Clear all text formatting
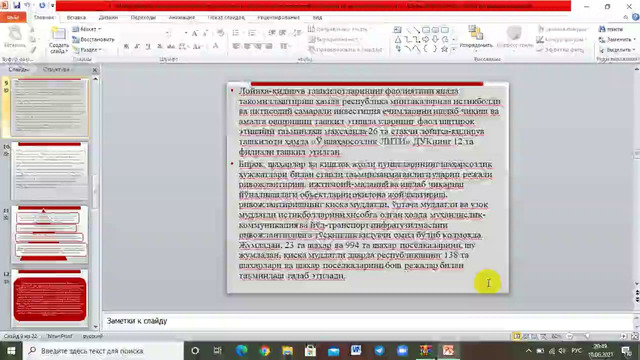 220,33
